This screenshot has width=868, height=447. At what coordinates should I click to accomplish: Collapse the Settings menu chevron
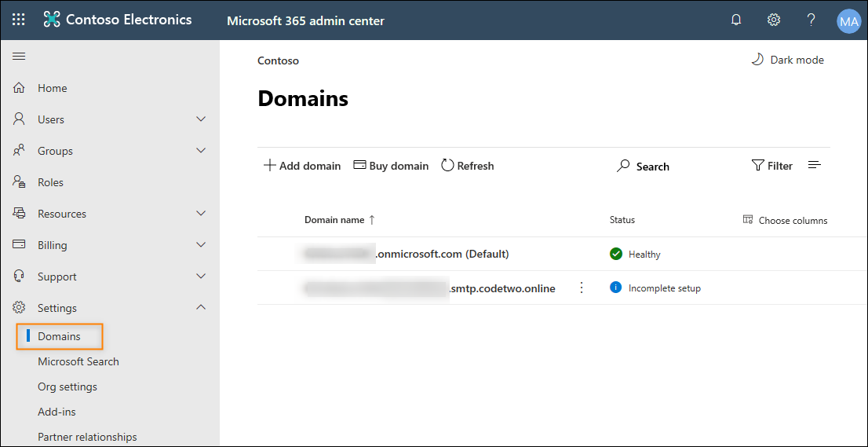(x=202, y=307)
